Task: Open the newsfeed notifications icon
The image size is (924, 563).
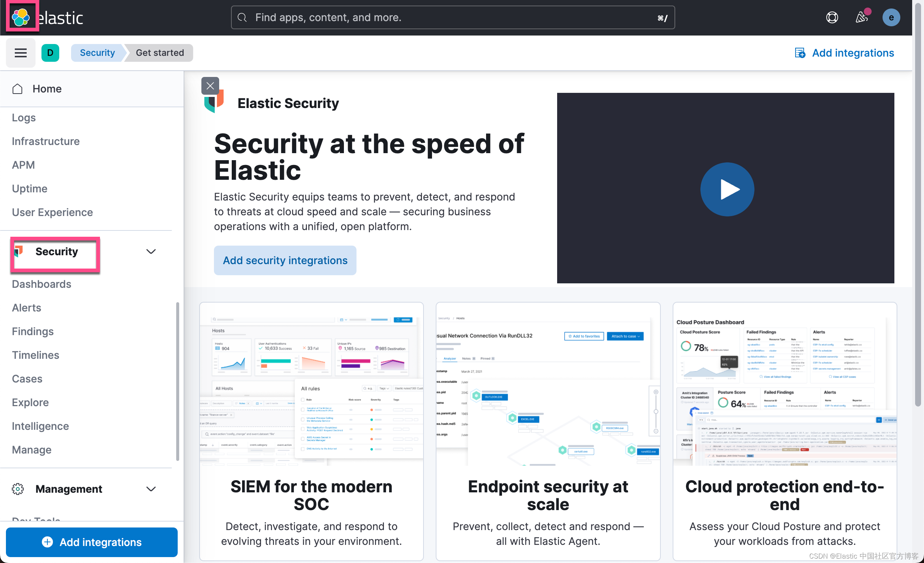Action: [x=862, y=17]
